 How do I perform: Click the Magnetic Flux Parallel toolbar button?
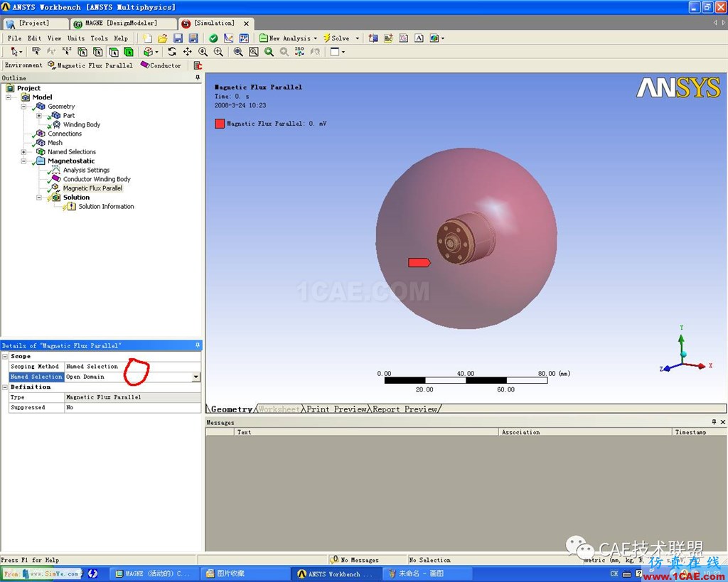(x=90, y=65)
